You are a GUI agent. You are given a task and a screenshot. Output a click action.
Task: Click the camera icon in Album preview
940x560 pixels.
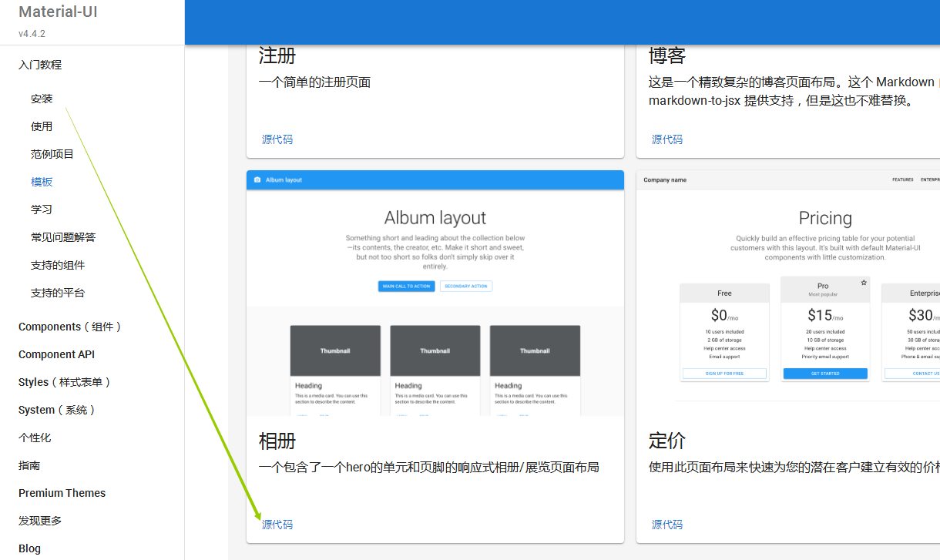pos(257,180)
